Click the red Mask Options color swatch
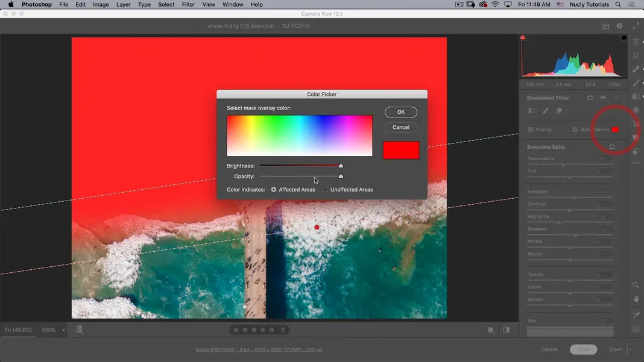644x362 pixels. [615, 130]
